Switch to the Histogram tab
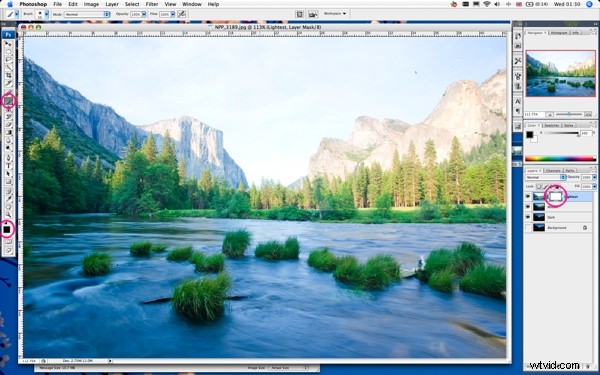600x375 pixels. tap(559, 33)
